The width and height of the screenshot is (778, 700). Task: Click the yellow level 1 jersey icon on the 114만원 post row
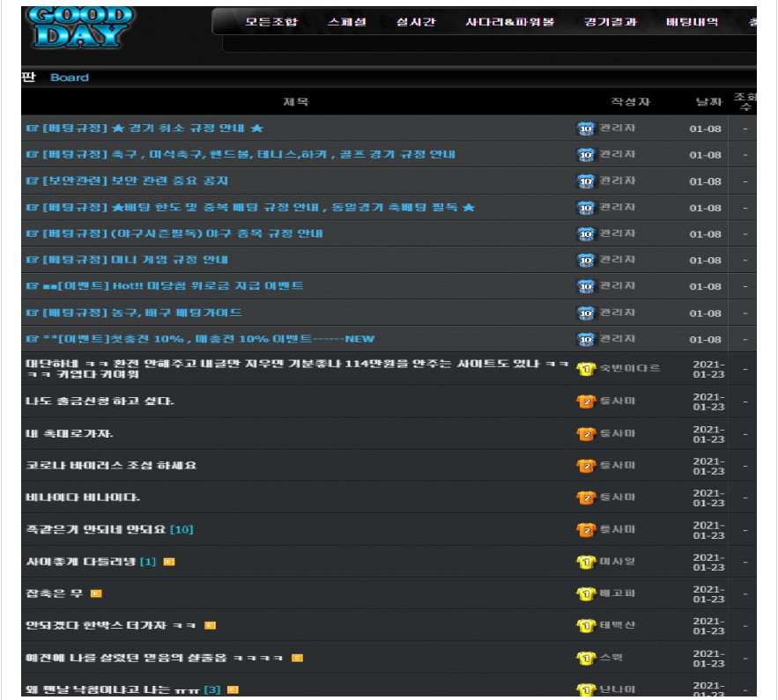pyautogui.click(x=586, y=368)
